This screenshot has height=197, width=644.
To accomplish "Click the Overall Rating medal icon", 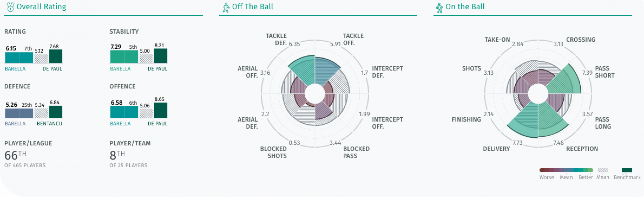I will [x=11, y=7].
